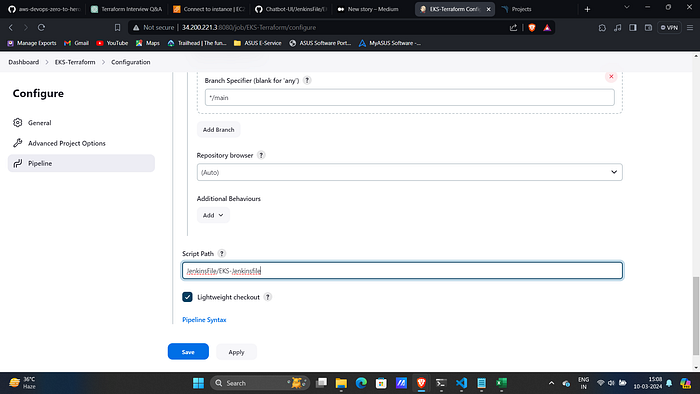The height and width of the screenshot is (394, 700).
Task: Open the Terminal from taskbar
Action: tap(441, 383)
